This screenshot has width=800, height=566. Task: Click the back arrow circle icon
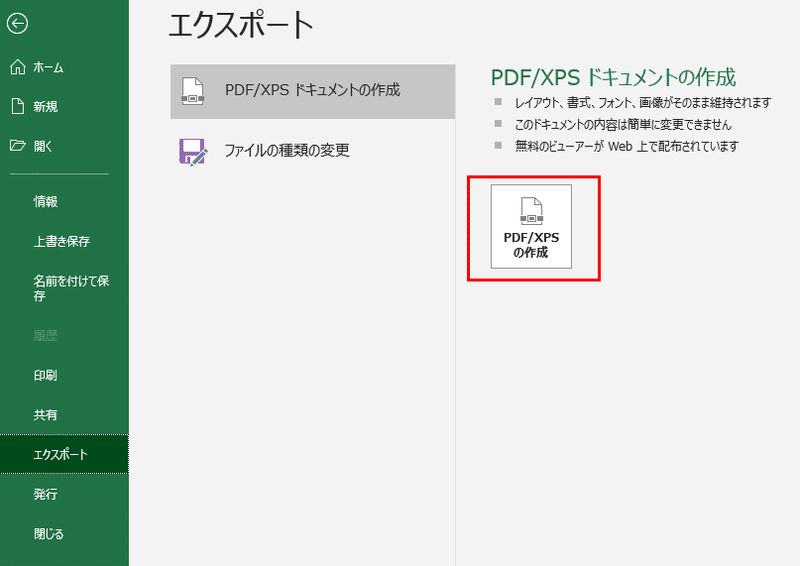(x=17, y=23)
